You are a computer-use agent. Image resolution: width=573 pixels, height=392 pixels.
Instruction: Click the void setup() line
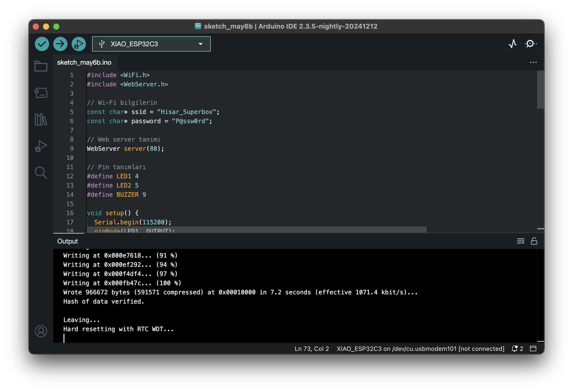click(113, 213)
